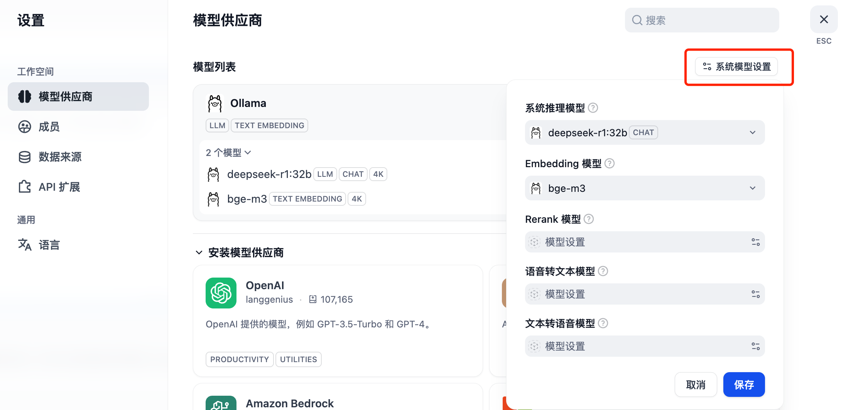This screenshot has height=410, width=868.
Task: Click settings sliders icon in Rerank 模型 field
Action: [755, 242]
